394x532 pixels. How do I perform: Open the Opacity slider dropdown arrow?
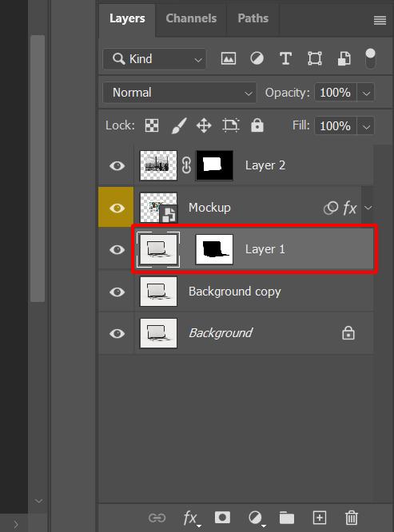point(366,93)
